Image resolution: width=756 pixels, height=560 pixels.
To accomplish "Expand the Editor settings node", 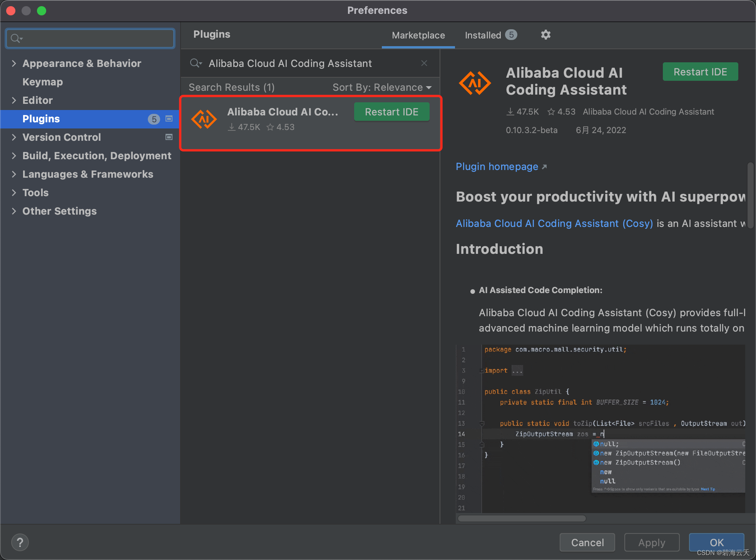I will pos(14,100).
